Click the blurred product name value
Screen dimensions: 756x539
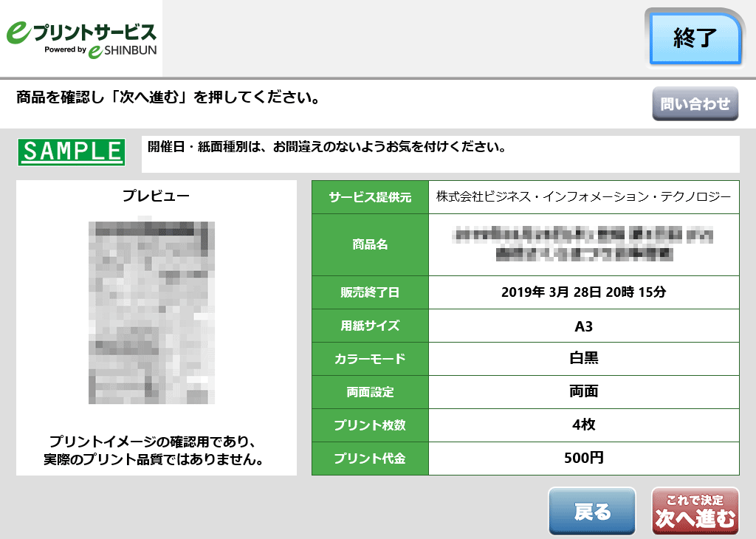(x=584, y=245)
